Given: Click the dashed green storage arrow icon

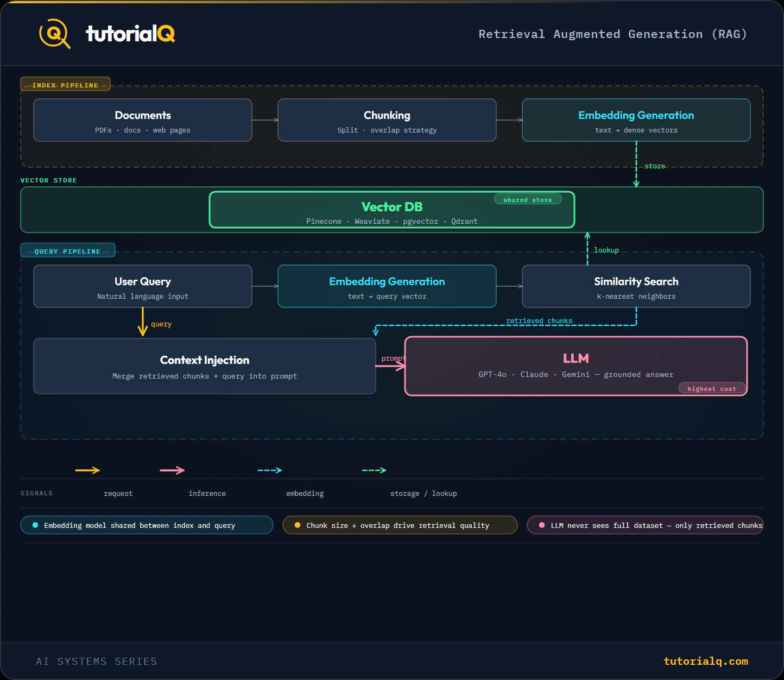Looking at the screenshot, I should click(x=374, y=470).
